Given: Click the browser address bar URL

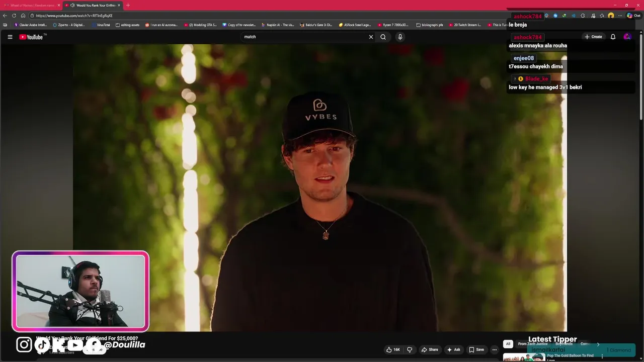Looking at the screenshot, I should 74,16.
